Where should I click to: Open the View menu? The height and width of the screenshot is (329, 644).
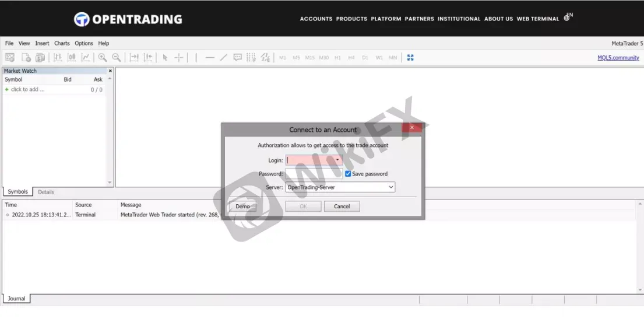click(x=24, y=43)
